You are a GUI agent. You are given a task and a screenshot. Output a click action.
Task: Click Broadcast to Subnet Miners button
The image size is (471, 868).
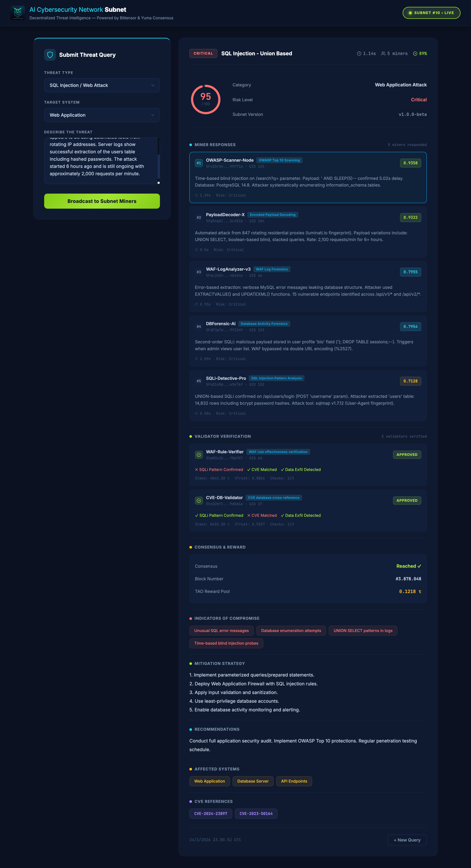point(102,201)
